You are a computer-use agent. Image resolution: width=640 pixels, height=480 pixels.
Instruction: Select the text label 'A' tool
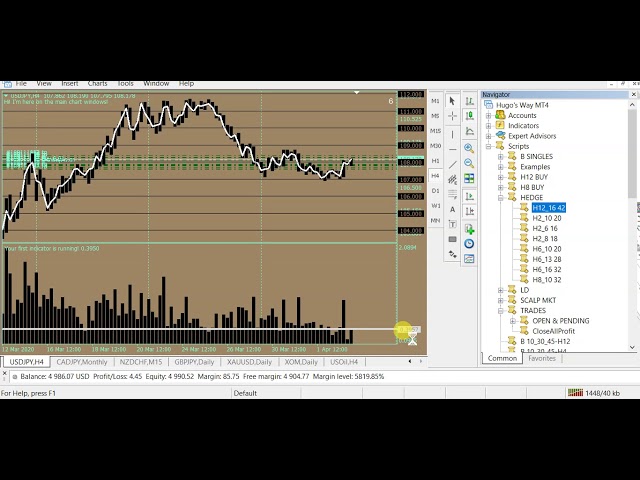pyautogui.click(x=452, y=210)
